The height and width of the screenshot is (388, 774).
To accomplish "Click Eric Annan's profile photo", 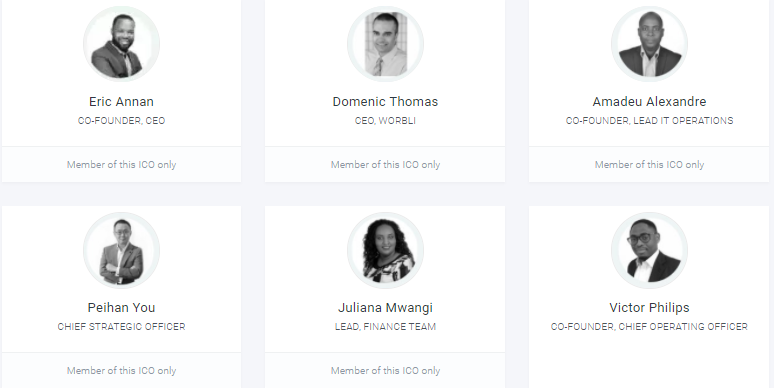I will [121, 44].
